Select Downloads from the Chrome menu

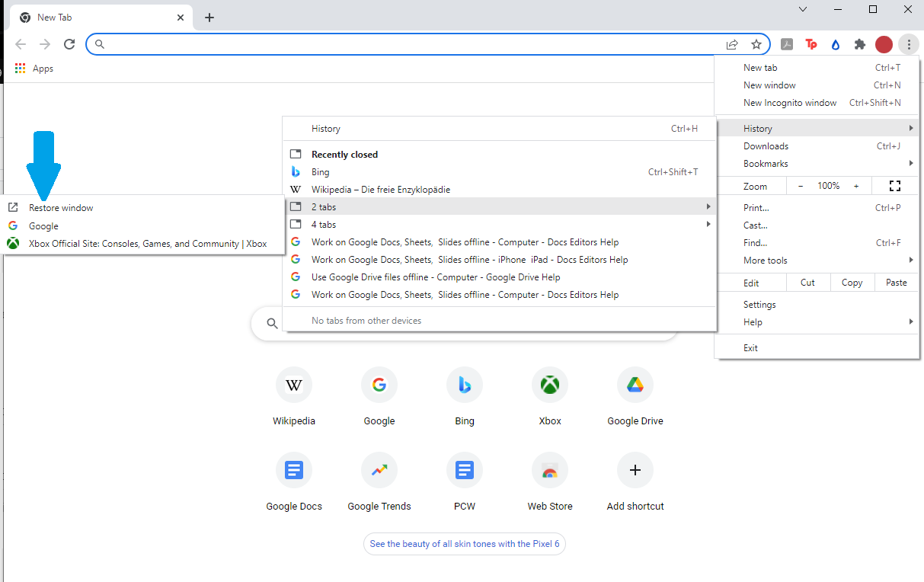pos(766,145)
